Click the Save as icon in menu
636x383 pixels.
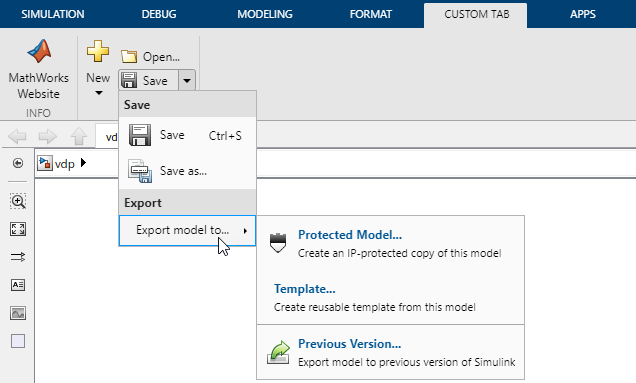140,171
